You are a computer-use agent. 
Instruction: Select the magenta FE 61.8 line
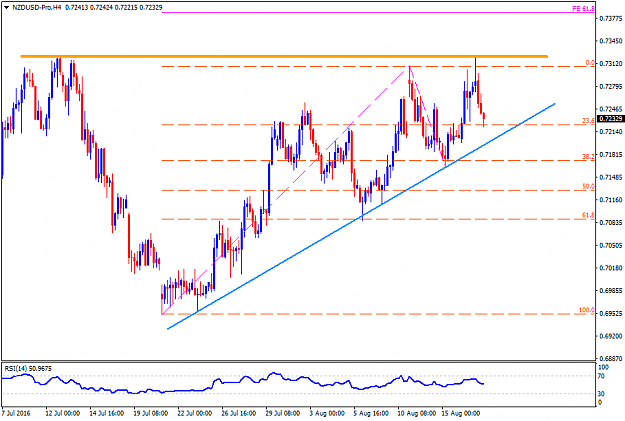click(x=378, y=12)
